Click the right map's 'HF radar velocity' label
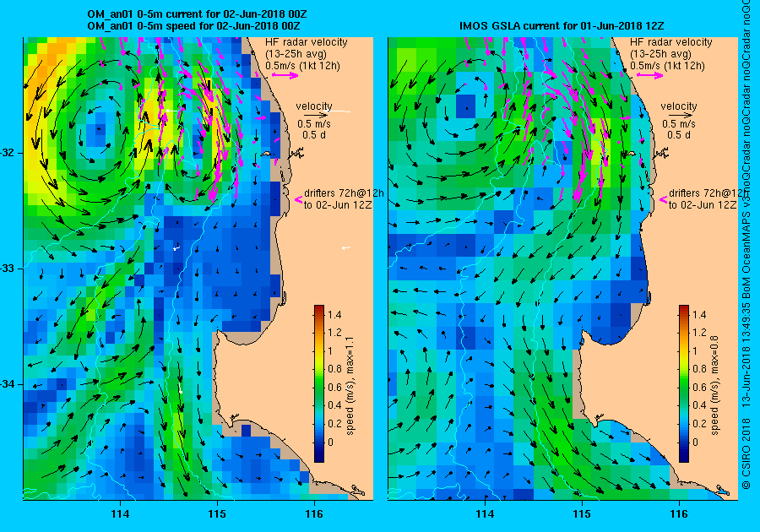The image size is (760, 532). coord(671,42)
